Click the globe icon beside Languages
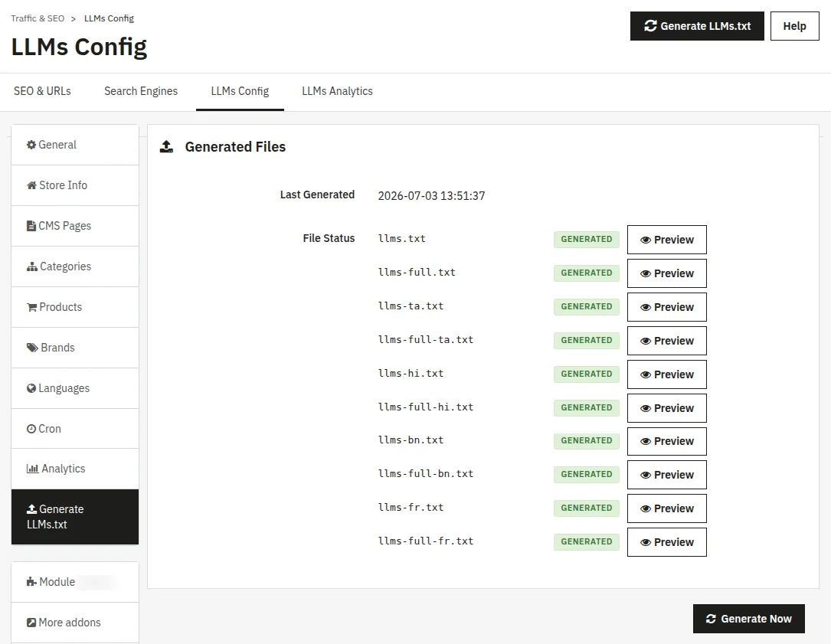 [31, 388]
